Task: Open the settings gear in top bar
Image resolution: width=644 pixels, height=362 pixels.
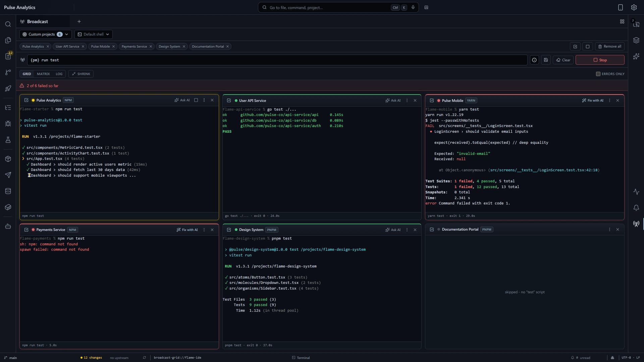Action: click(x=634, y=7)
